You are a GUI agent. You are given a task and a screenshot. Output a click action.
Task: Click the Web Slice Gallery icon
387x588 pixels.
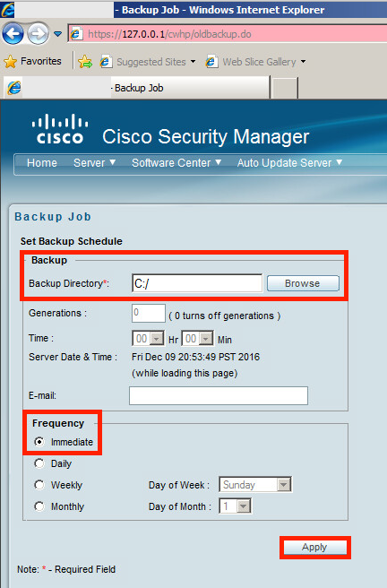pyautogui.click(x=211, y=62)
